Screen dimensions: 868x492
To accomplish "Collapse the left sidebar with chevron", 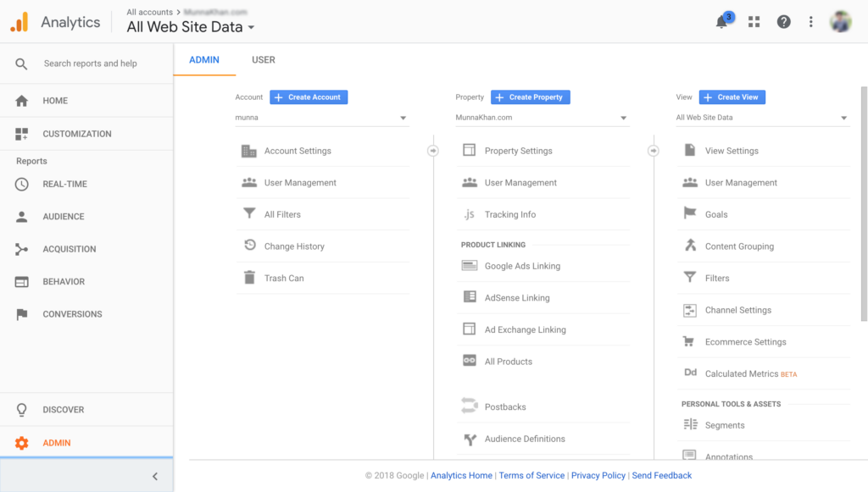I will coord(154,477).
